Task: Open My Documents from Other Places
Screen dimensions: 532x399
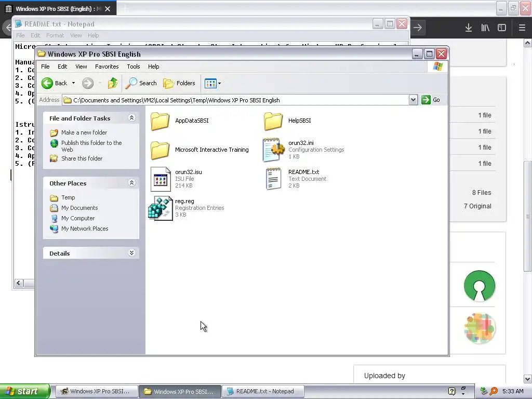Action: pyautogui.click(x=79, y=208)
